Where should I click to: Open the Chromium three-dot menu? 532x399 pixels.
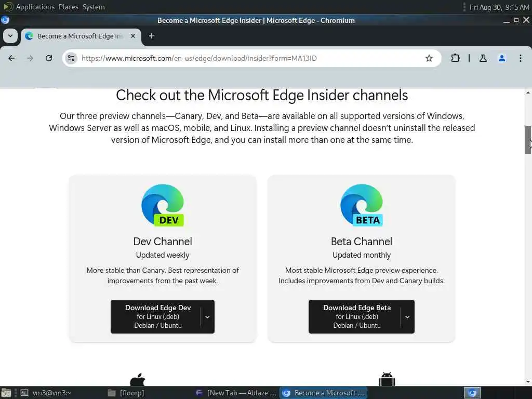pos(521,58)
